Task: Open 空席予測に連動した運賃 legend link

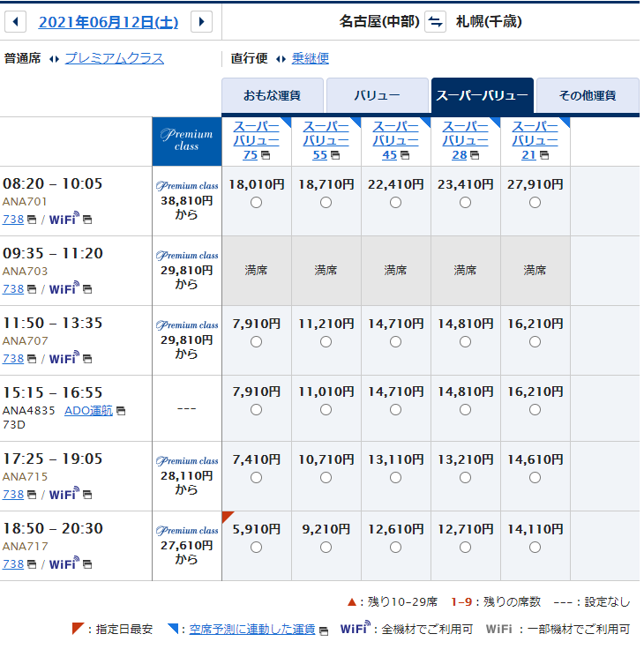Action: coord(252,630)
